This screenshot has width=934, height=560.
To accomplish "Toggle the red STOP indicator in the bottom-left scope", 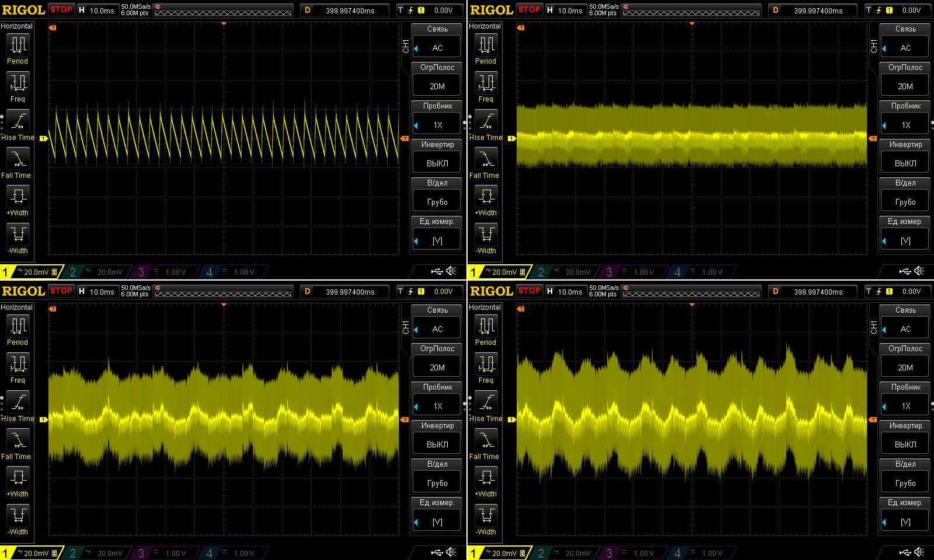I will click(x=61, y=290).
